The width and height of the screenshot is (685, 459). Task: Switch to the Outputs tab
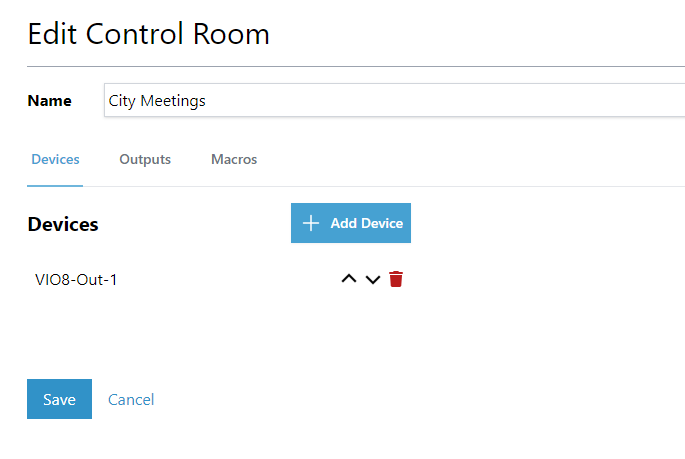pyautogui.click(x=145, y=159)
